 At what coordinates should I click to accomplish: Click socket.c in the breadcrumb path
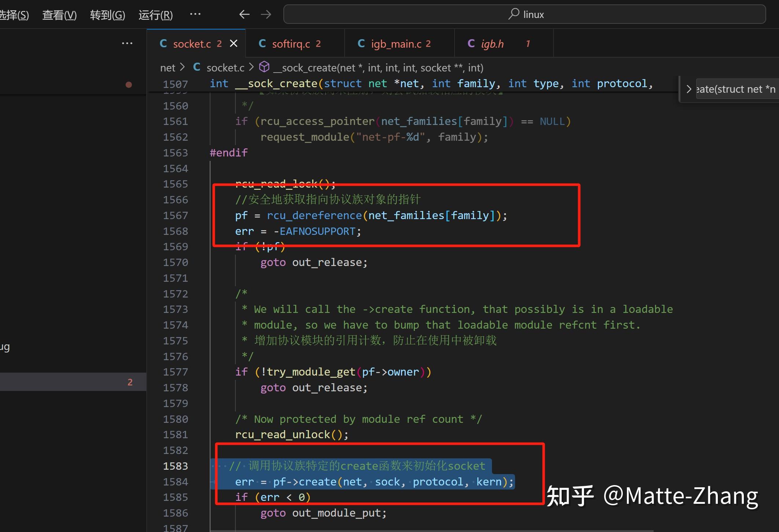[225, 68]
